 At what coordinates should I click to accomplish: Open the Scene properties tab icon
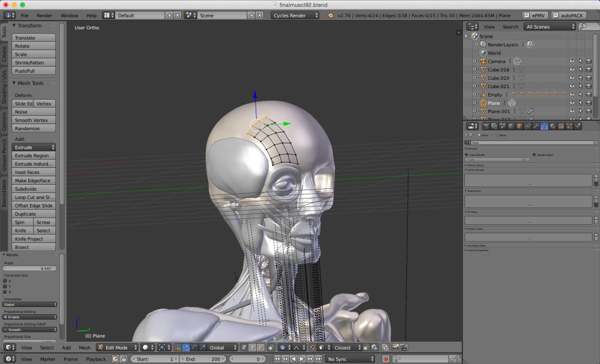click(x=503, y=126)
